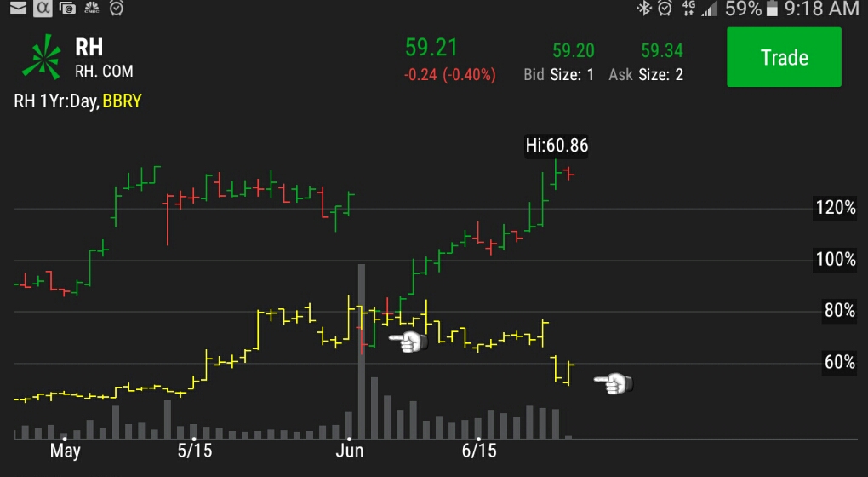Tap the ask price 59.34
This screenshot has height=477, width=868.
(x=661, y=51)
